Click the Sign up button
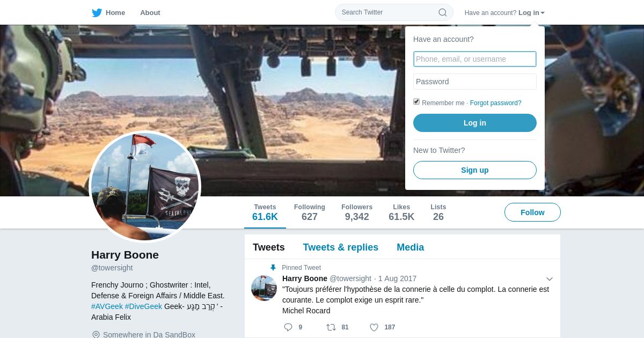The height and width of the screenshot is (338, 644). (475, 170)
